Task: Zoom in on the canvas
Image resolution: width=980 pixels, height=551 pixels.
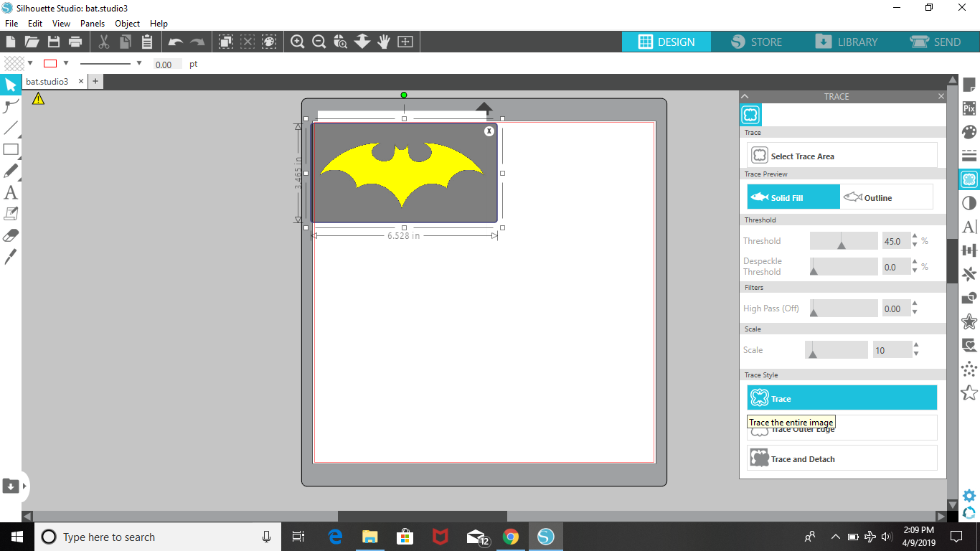Action: pyautogui.click(x=298, y=42)
